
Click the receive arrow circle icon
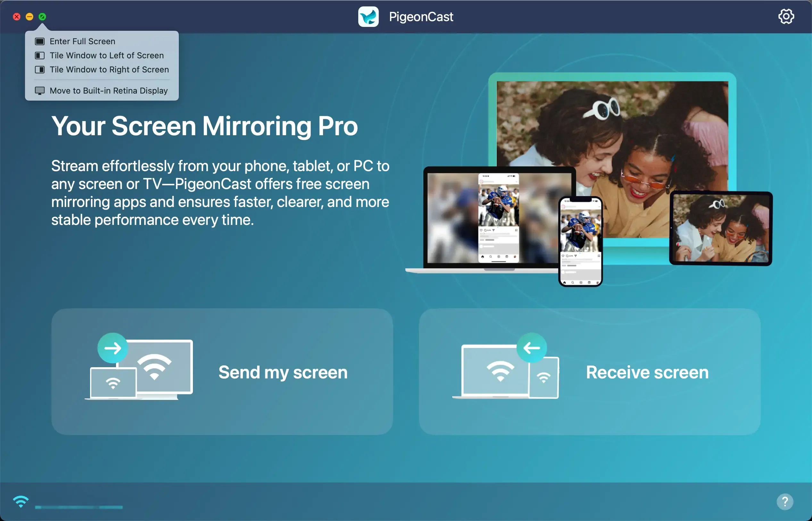click(x=532, y=348)
